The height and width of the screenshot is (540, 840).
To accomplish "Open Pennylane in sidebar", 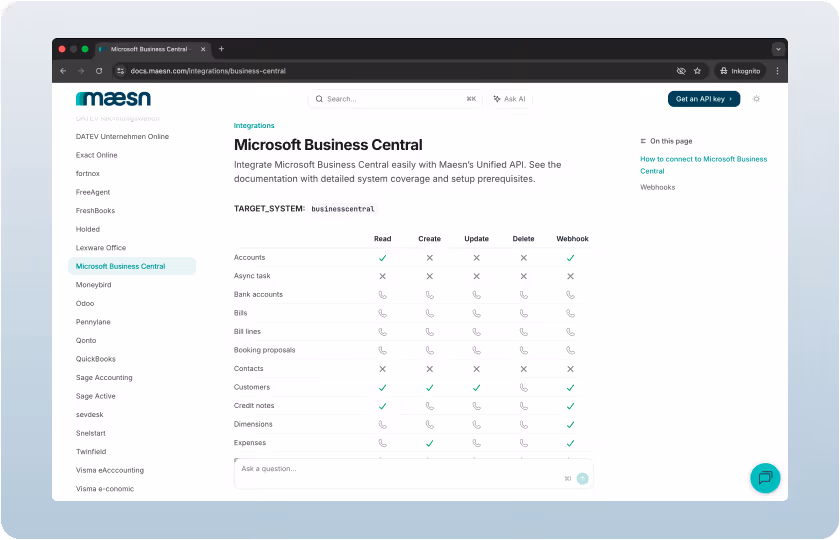I will [93, 322].
